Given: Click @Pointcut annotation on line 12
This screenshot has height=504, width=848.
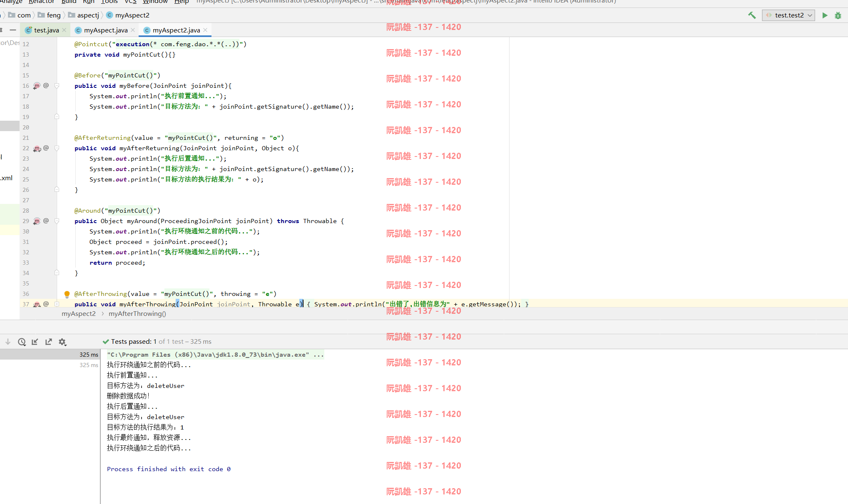Looking at the screenshot, I should pos(91,44).
